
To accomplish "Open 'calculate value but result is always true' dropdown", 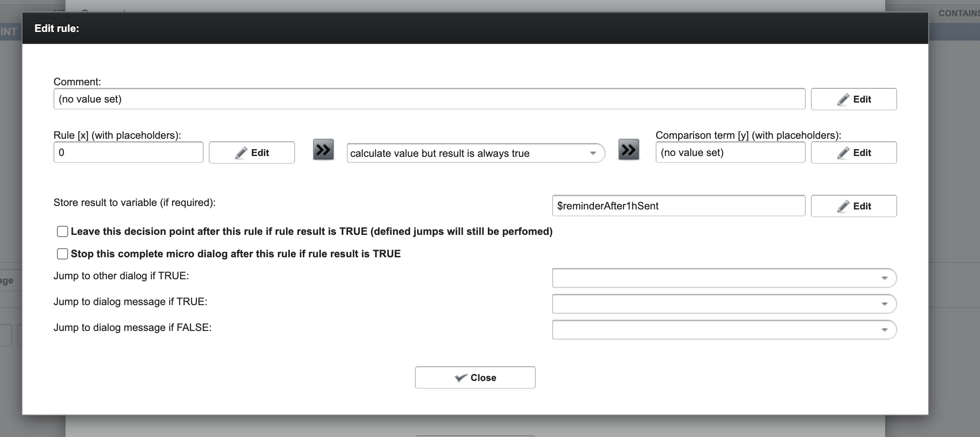I will pos(475,153).
